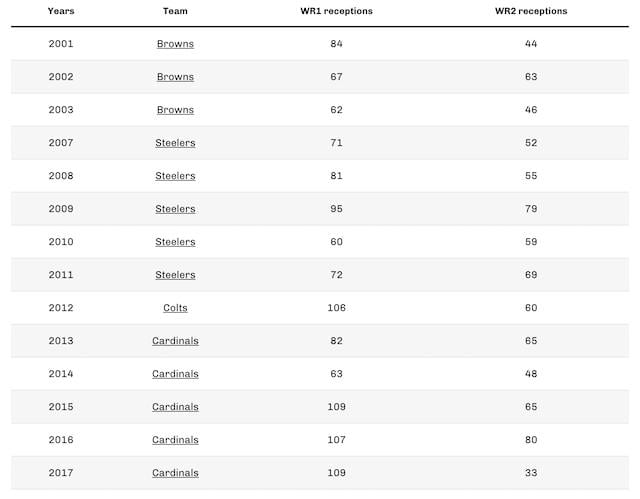
Task: Open the Cardinals link for 2017
Action: pyautogui.click(x=175, y=473)
